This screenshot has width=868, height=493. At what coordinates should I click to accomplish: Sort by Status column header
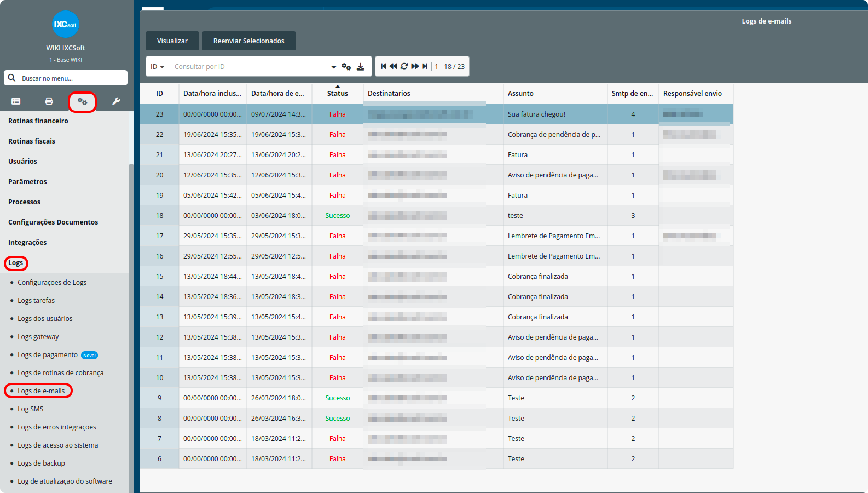[338, 94]
